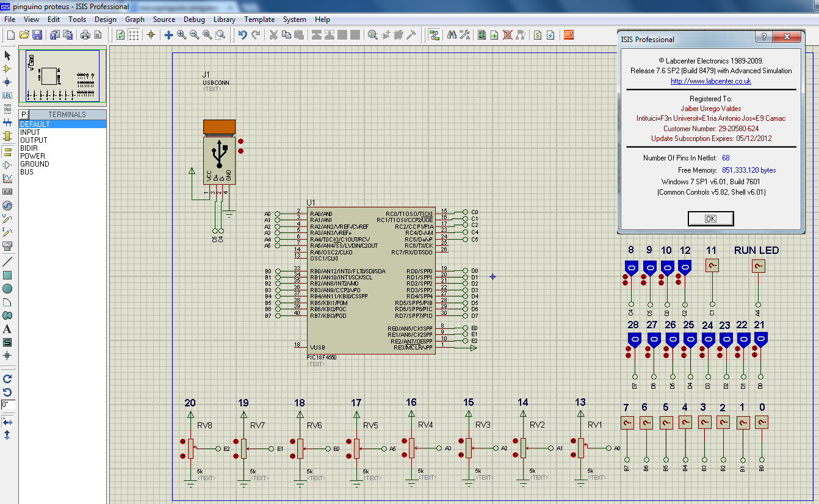Click the Zoom To Area icon
The image size is (819, 504).
click(220, 35)
